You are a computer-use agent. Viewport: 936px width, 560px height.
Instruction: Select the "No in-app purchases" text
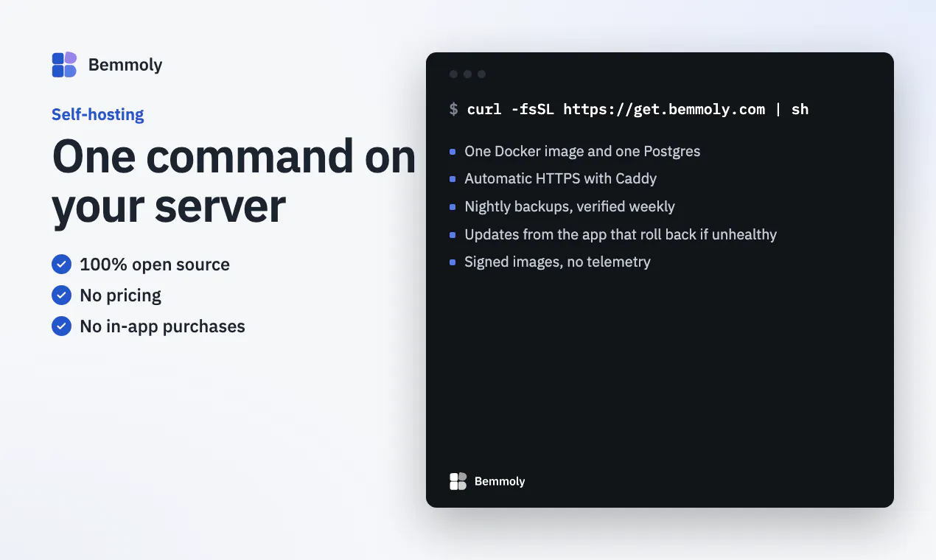point(162,326)
